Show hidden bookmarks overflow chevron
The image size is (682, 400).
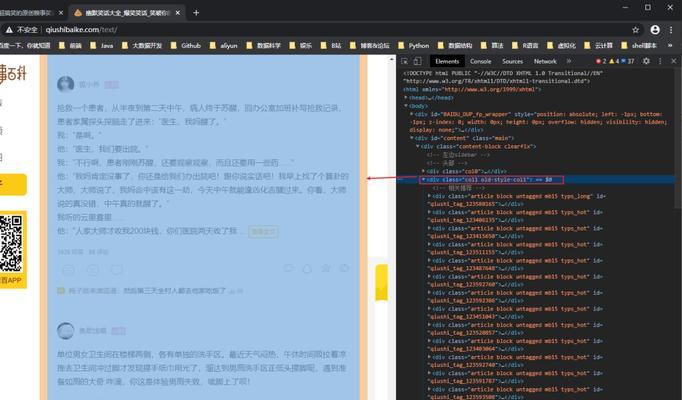pyautogui.click(x=670, y=45)
